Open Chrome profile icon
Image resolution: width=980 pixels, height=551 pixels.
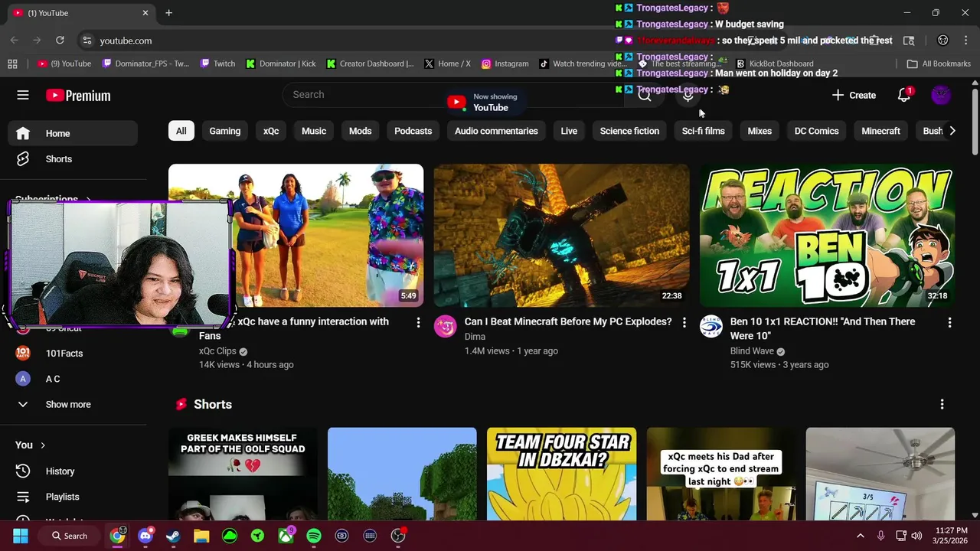tap(942, 41)
